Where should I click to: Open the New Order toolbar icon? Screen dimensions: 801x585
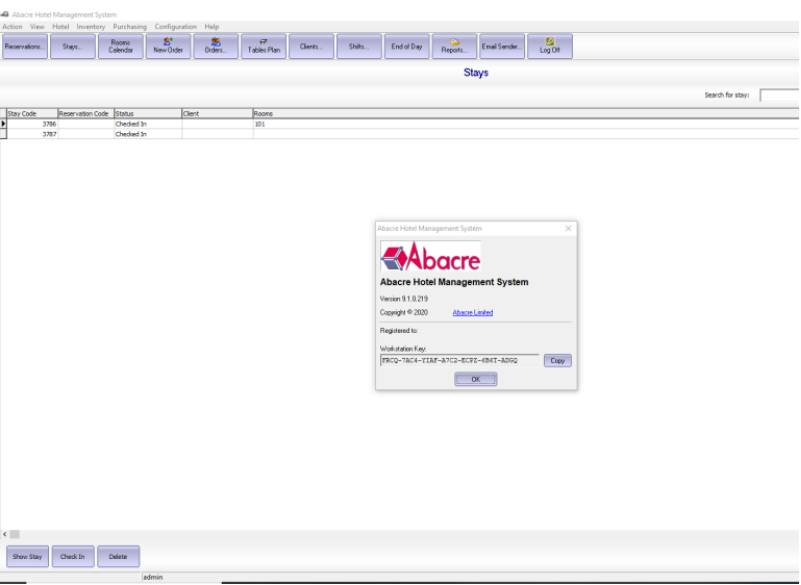click(x=168, y=46)
